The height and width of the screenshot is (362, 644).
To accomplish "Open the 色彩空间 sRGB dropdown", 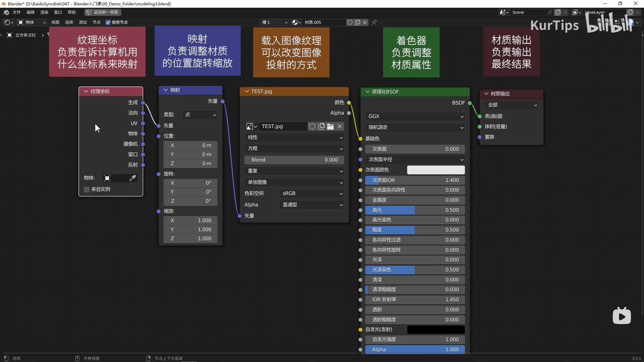I will click(311, 193).
